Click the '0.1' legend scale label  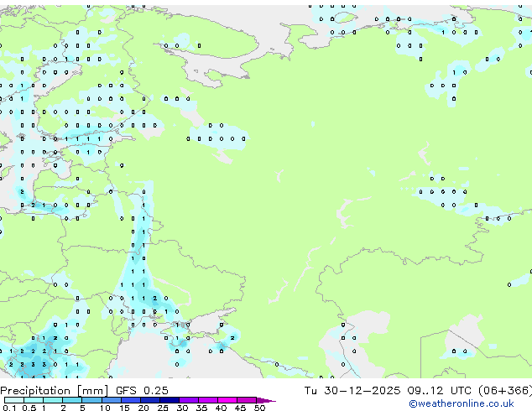9,408
